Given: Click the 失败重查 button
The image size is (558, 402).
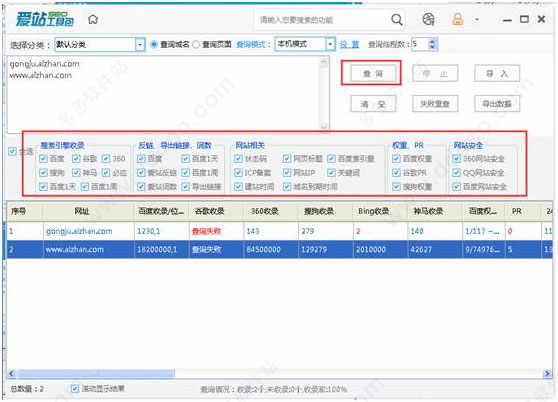Looking at the screenshot, I should (435, 104).
